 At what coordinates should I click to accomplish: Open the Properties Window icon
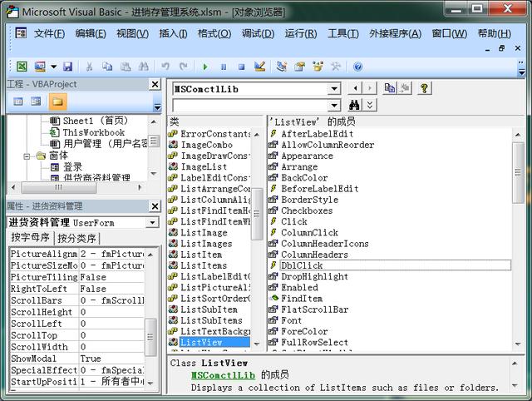pos(299,67)
